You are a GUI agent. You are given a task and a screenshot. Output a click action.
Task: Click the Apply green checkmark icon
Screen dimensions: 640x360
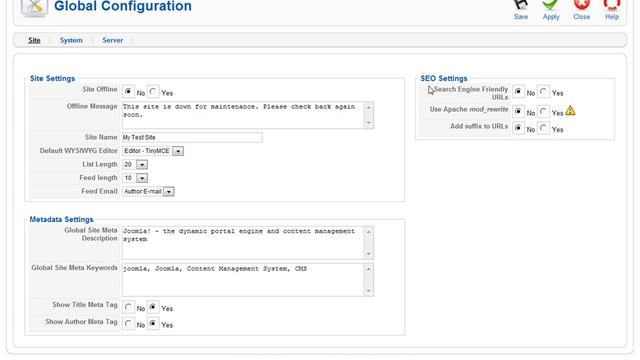550,4
